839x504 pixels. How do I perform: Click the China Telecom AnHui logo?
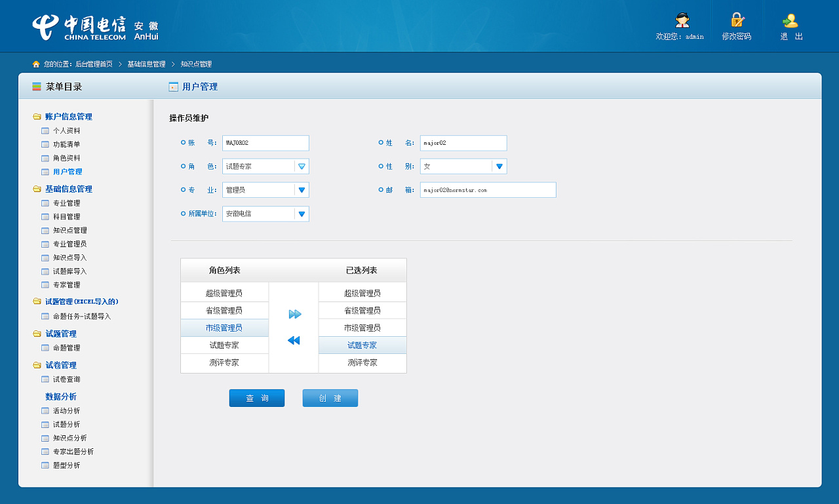tap(95, 28)
